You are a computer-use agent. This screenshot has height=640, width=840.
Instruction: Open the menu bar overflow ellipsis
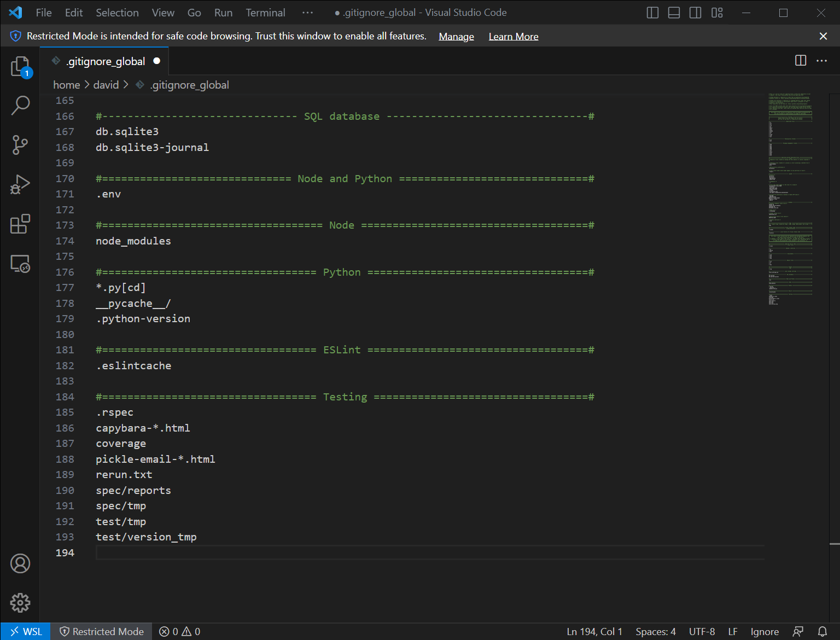tap(307, 12)
